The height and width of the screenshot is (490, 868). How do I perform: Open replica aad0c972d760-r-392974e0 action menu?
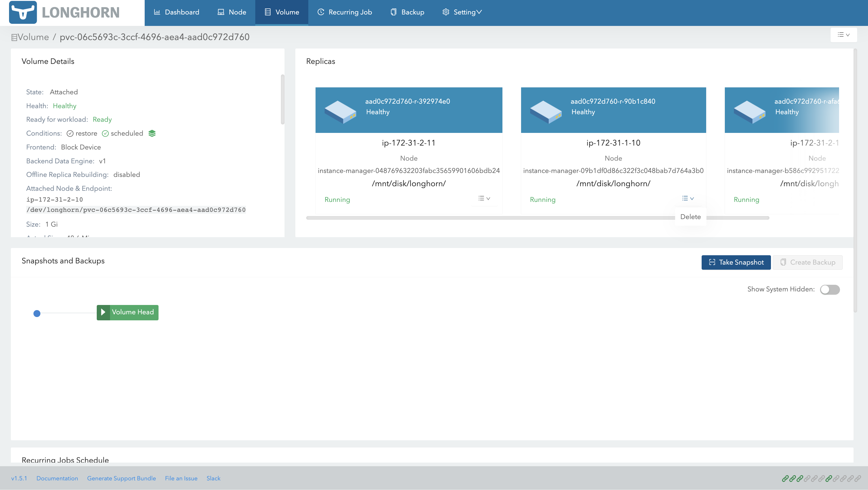(x=484, y=198)
